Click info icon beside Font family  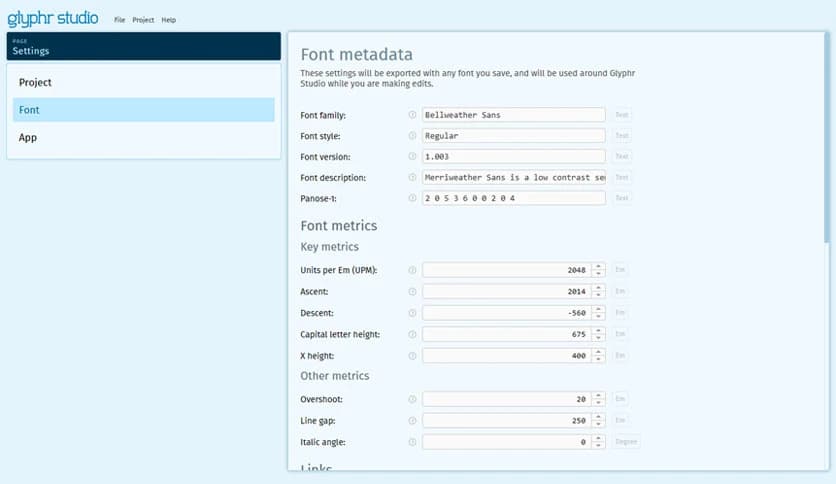pos(412,115)
